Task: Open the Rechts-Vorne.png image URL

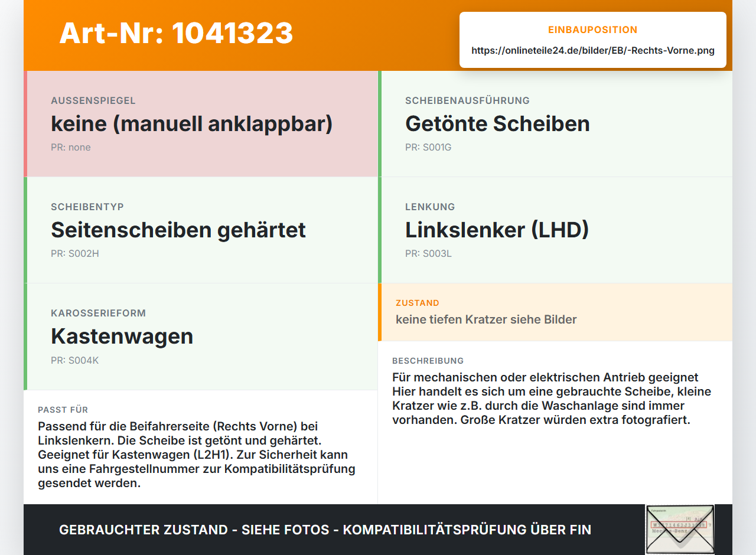Action: [x=593, y=51]
